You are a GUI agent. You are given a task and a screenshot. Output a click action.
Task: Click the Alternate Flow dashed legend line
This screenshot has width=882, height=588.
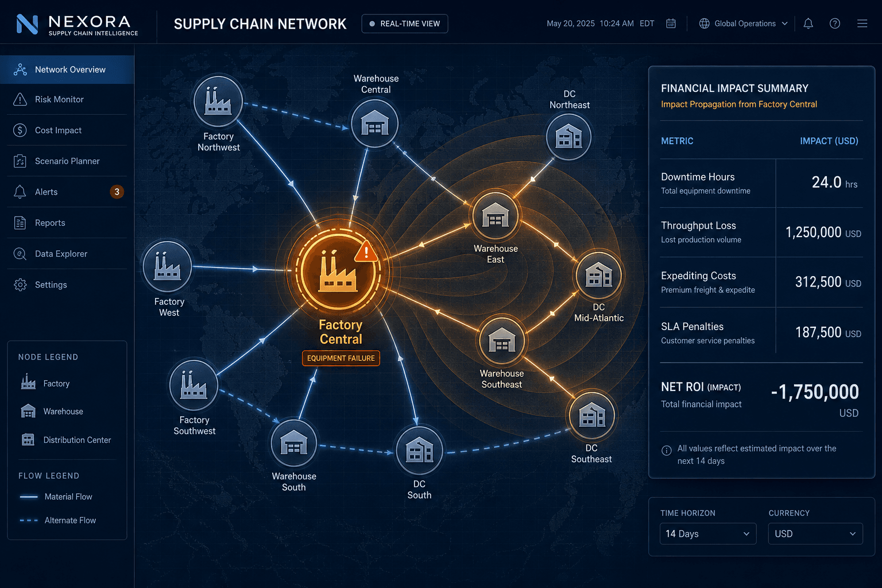[29, 520]
